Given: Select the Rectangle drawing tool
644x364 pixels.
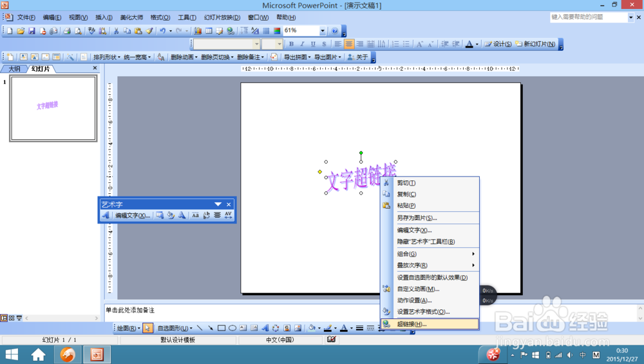Looking at the screenshot, I should pos(222,328).
